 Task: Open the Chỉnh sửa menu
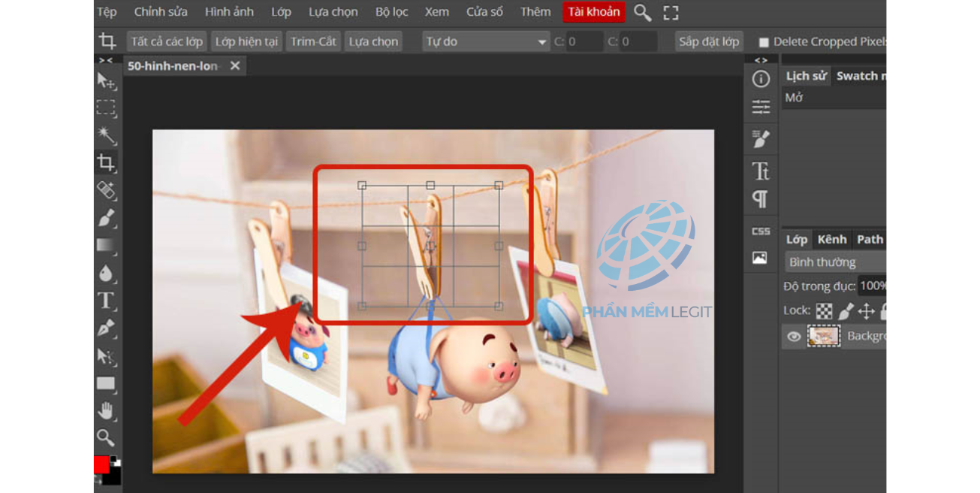pos(161,12)
